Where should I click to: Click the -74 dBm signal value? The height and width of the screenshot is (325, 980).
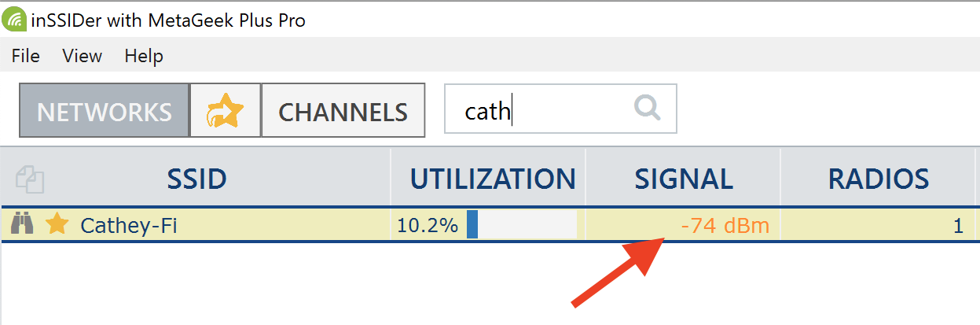tap(725, 227)
